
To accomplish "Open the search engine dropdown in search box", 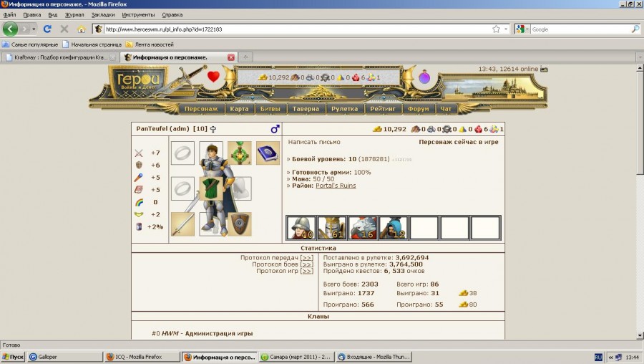I will 522,29.
